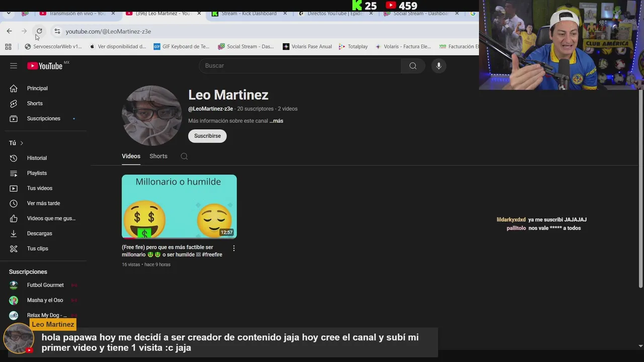Open the video's three-dot options menu
The height and width of the screenshot is (362, 644).
(x=233, y=248)
